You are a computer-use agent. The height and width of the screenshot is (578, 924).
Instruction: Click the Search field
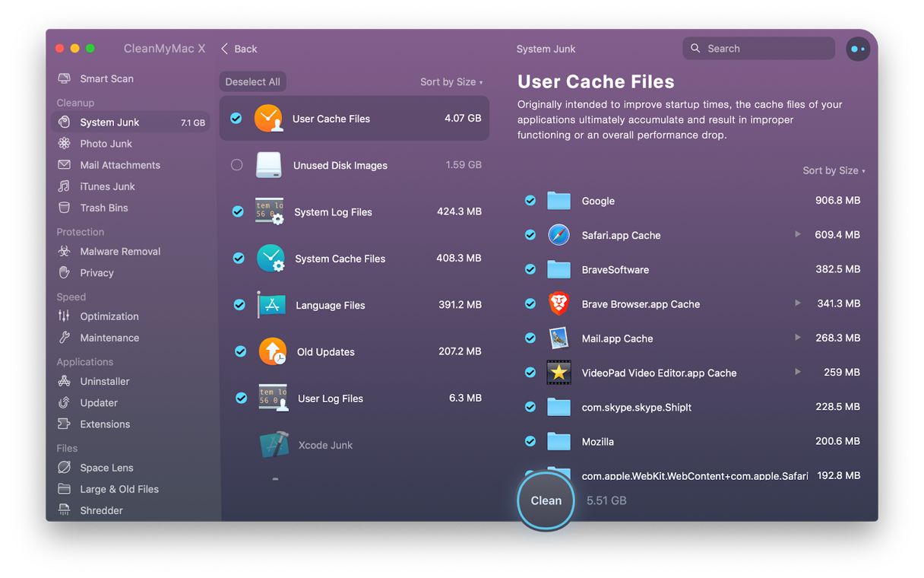click(x=758, y=48)
